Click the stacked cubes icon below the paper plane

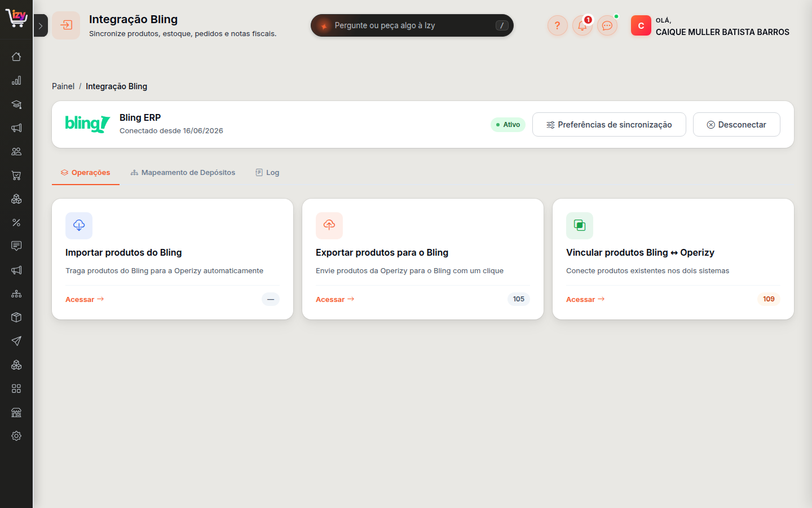(x=16, y=365)
